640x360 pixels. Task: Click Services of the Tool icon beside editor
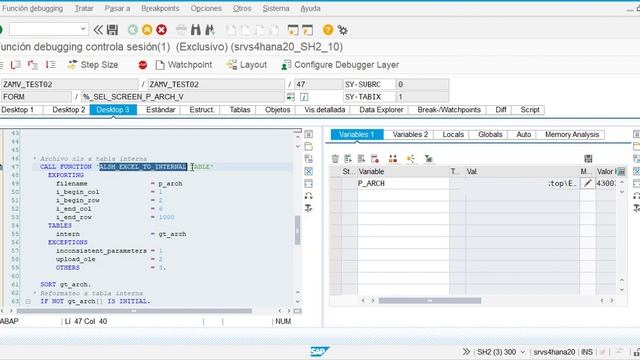[x=309, y=209]
